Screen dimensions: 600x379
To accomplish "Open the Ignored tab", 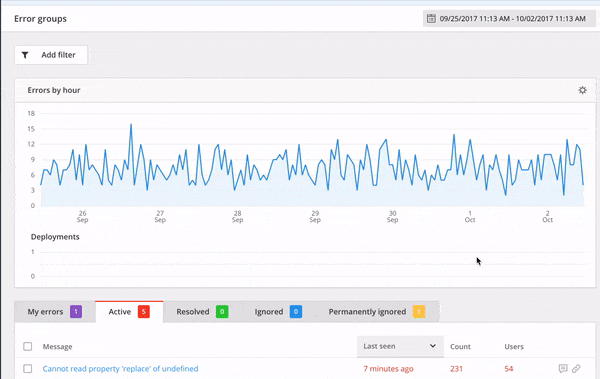I will click(x=278, y=312).
